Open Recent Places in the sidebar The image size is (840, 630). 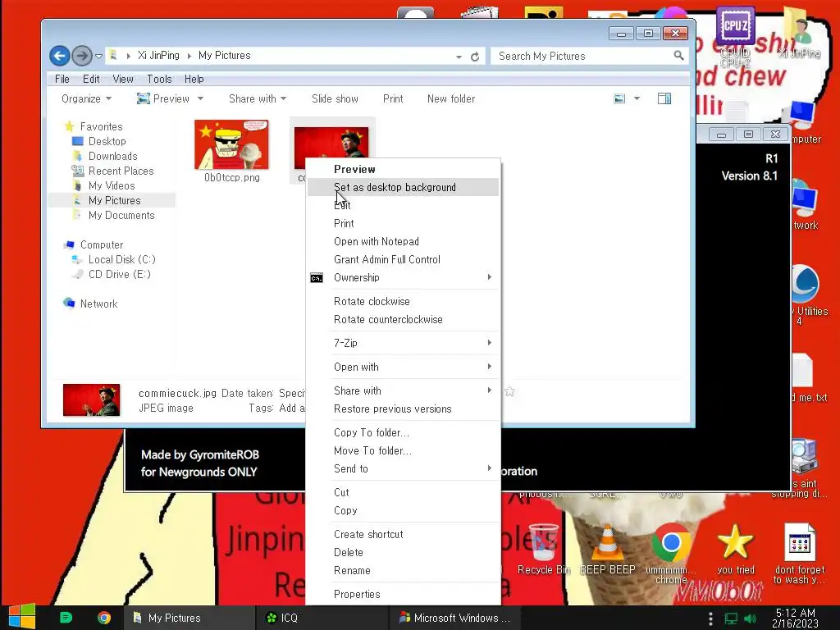tap(121, 171)
